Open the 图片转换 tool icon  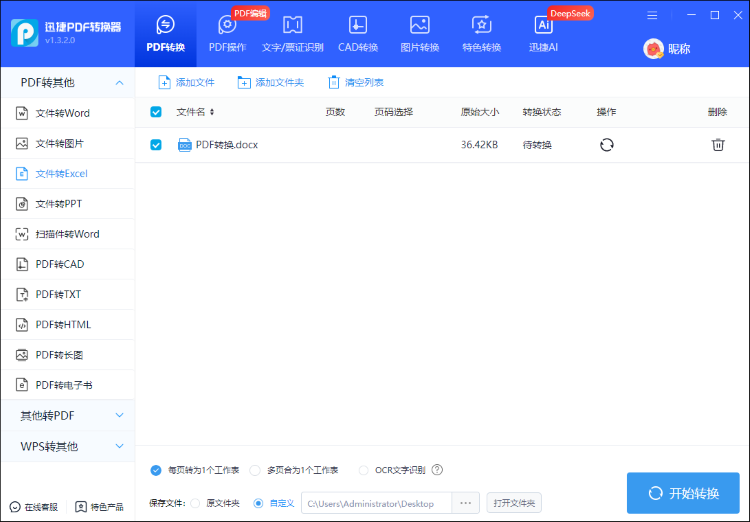[420, 26]
